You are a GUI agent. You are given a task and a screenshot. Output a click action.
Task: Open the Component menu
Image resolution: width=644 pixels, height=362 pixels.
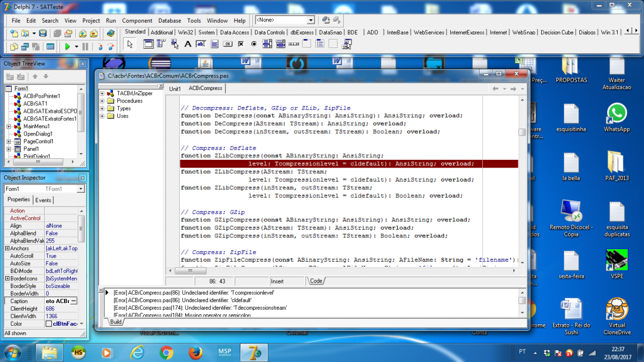click(137, 21)
